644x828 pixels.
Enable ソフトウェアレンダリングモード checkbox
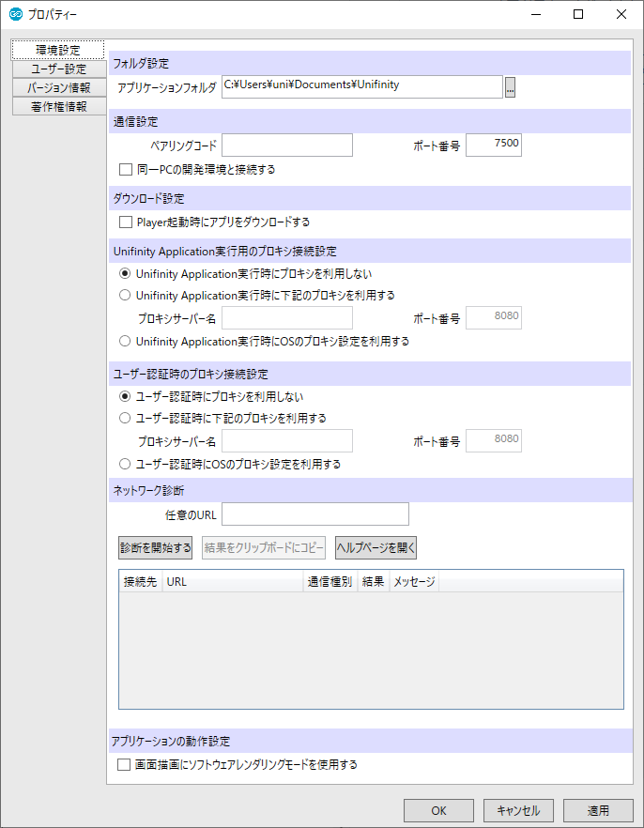(x=124, y=765)
